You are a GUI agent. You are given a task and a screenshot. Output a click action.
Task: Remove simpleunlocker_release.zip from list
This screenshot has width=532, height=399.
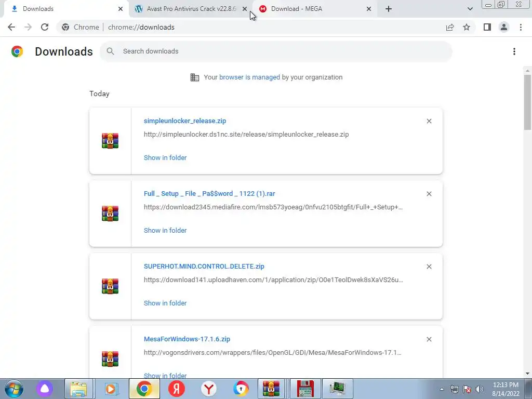point(429,121)
